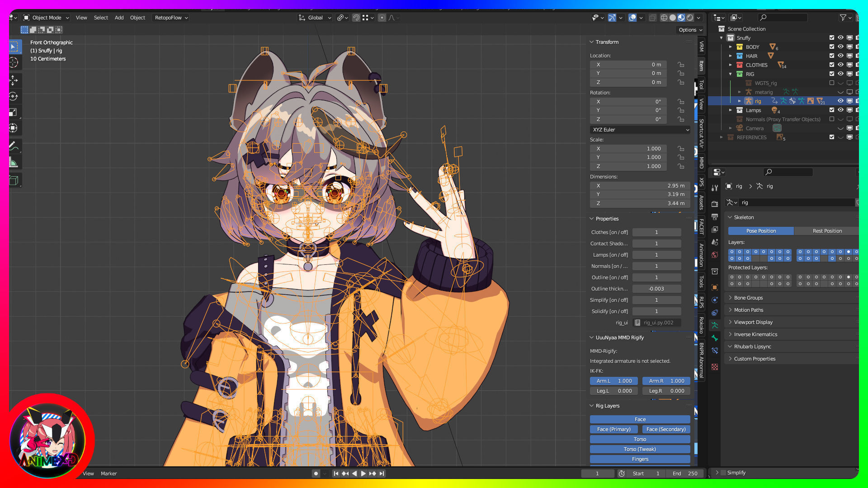
Task: Open the Bone properties tab icon
Action: pyautogui.click(x=715, y=338)
